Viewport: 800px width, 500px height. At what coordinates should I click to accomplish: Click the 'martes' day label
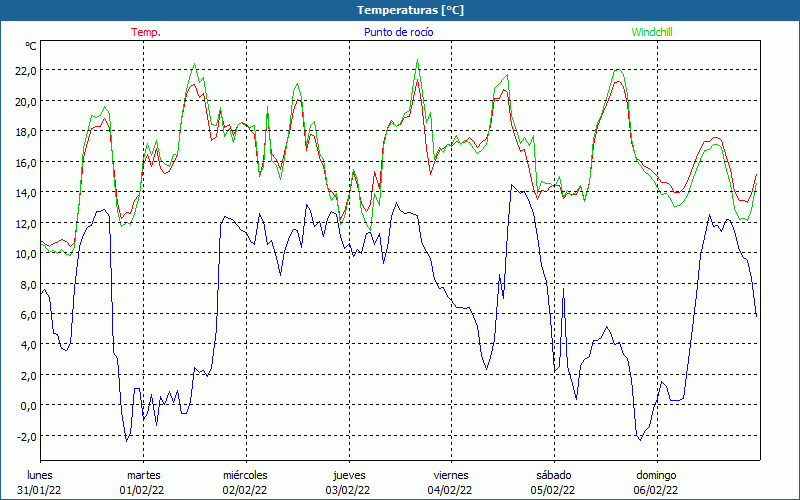(144, 475)
